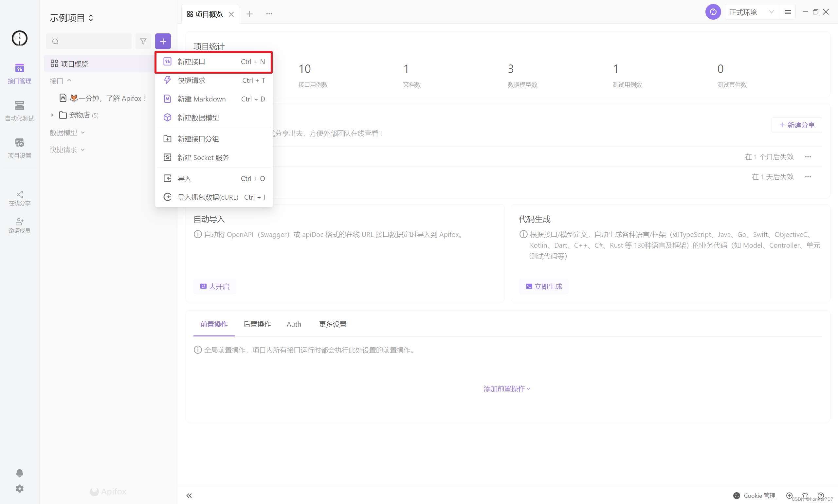Click the 数据模型数 count 3

click(x=511, y=69)
